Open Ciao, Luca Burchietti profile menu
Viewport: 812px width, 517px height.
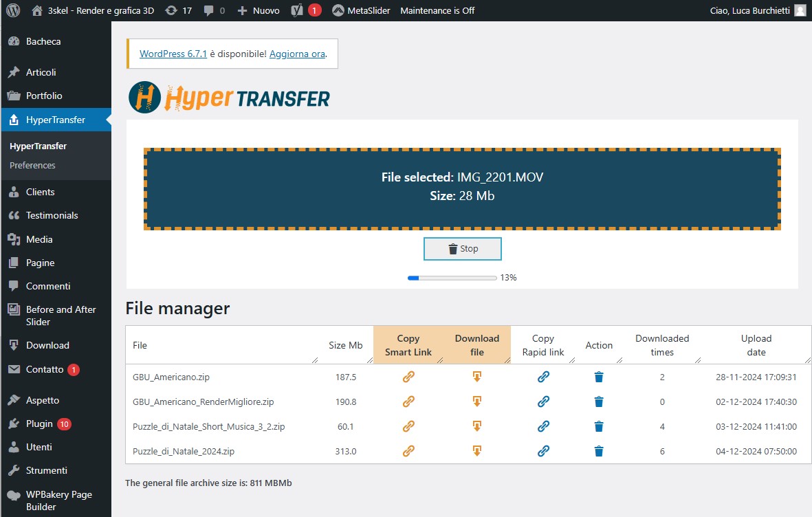coord(758,10)
